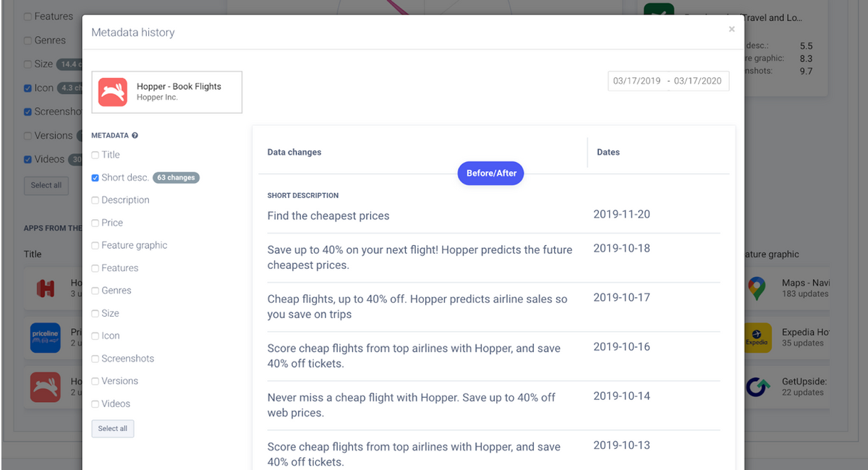Click the date 2019-10-13

622,445
